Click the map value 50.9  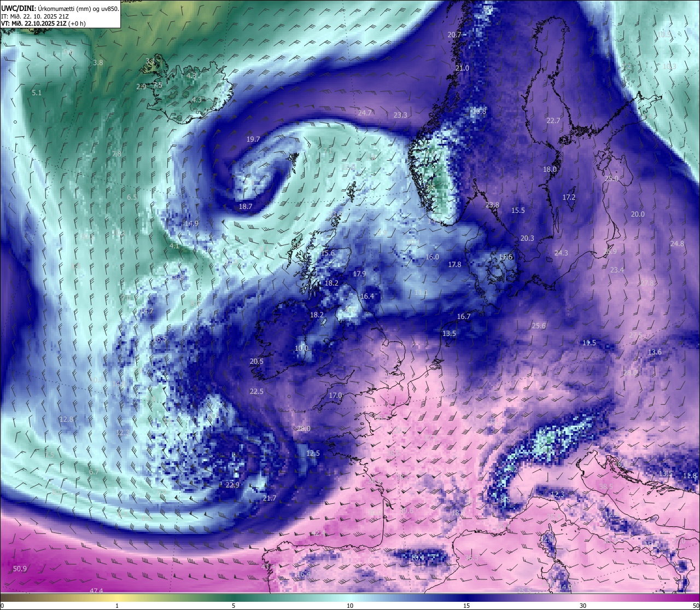(20, 569)
